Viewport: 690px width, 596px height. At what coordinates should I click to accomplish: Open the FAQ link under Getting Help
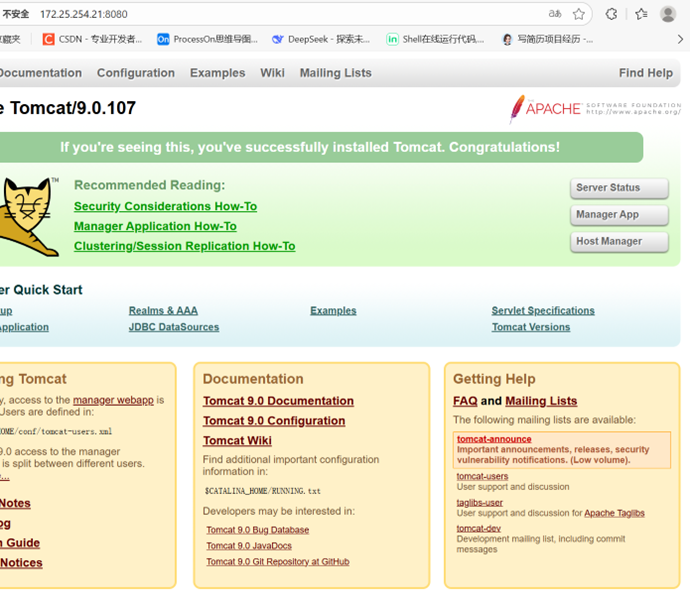point(465,401)
